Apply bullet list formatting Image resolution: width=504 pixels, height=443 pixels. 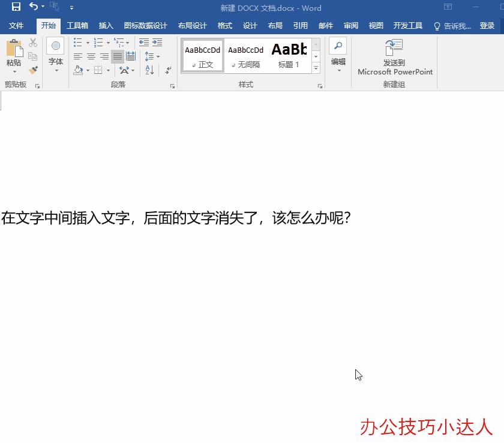click(x=77, y=42)
